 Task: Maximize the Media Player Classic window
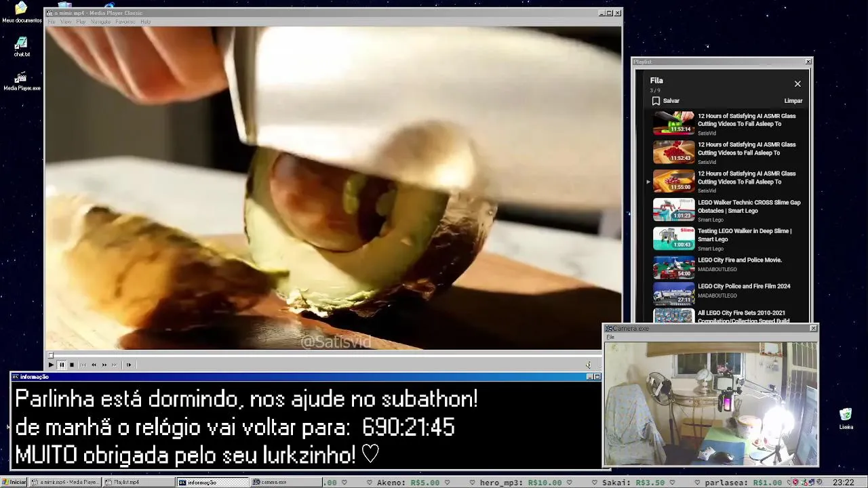coord(609,13)
